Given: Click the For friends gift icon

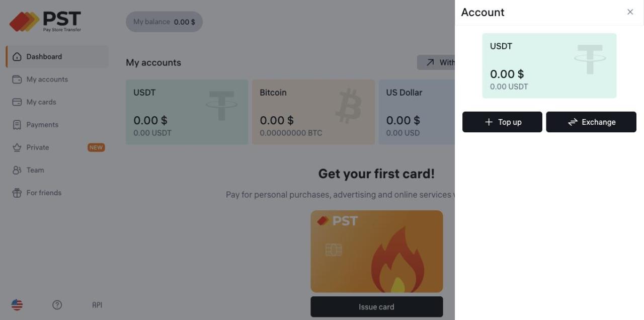Looking at the screenshot, I should click(17, 193).
